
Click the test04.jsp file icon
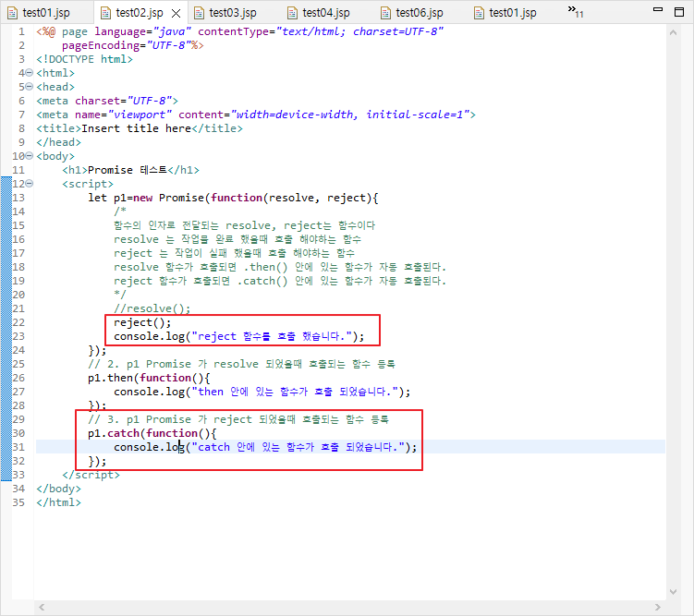[x=292, y=13]
